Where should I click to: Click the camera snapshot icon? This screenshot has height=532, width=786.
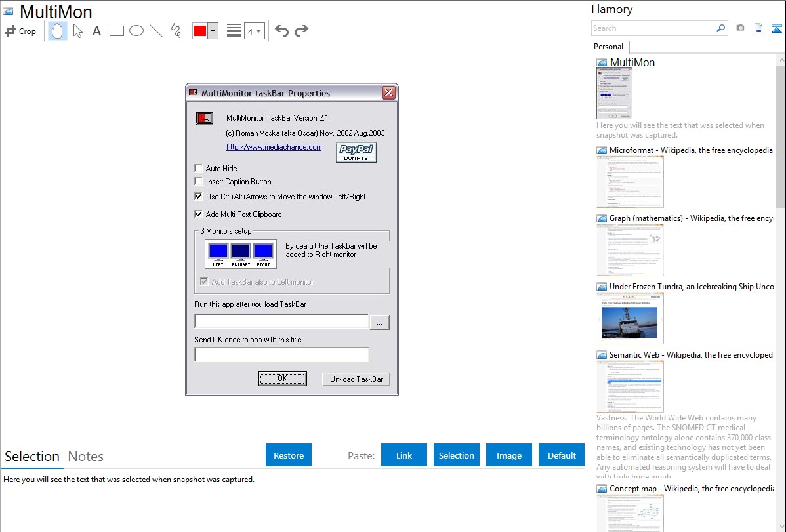tap(740, 28)
